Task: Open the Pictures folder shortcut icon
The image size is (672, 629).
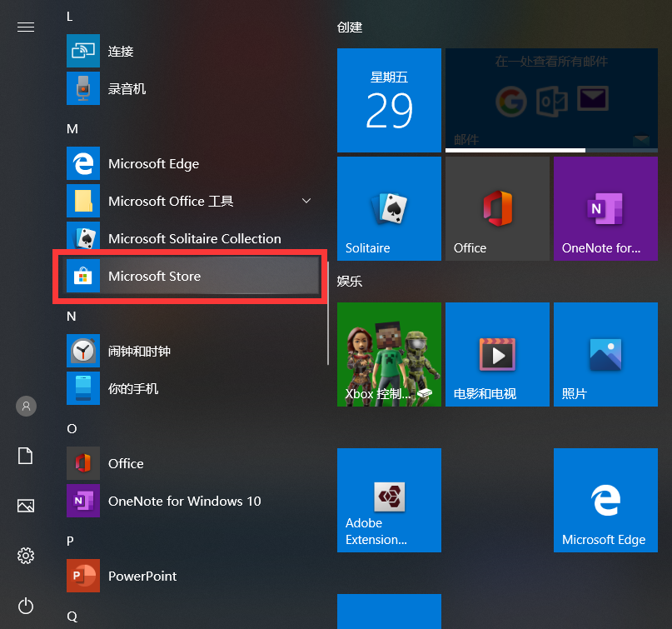Action: pos(26,506)
